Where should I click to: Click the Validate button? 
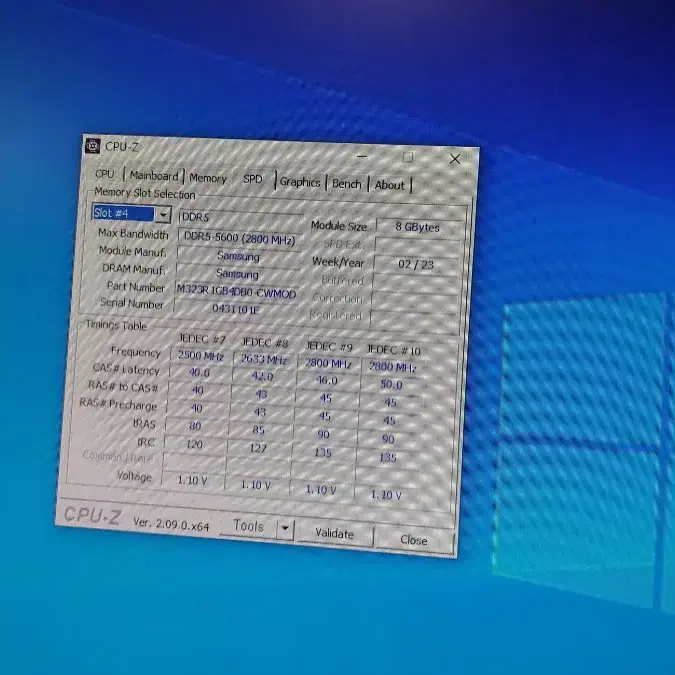(334, 533)
